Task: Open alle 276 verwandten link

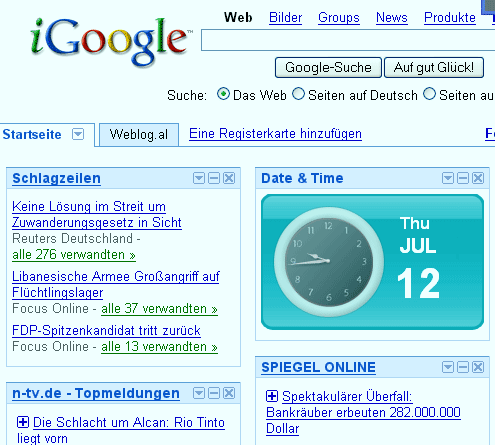Action: (74, 255)
